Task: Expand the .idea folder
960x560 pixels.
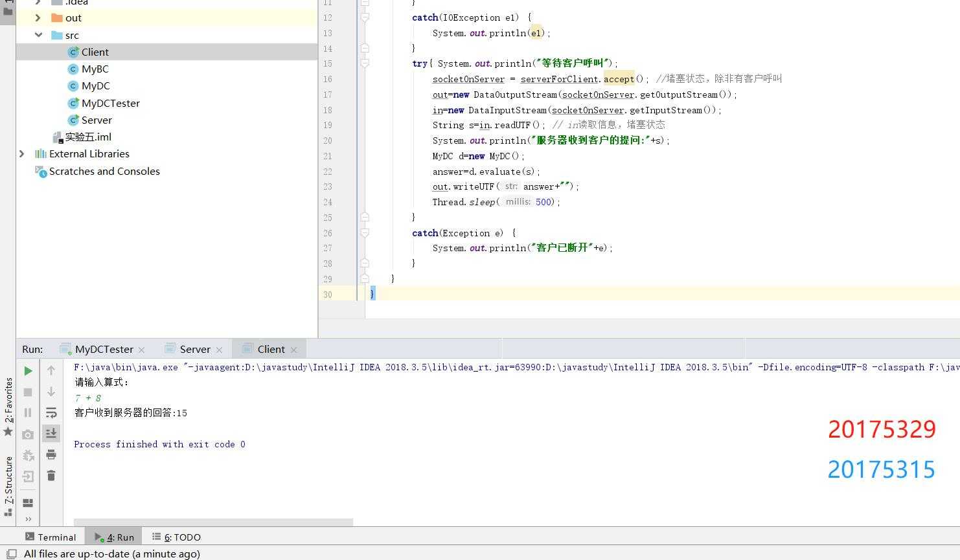Action: tap(38, 3)
